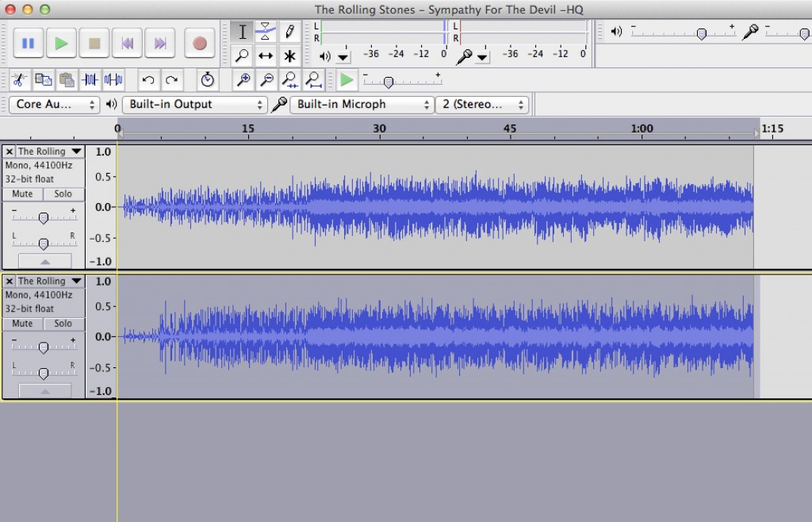Select the Multi-Tool asterisk mode

[x=289, y=56]
